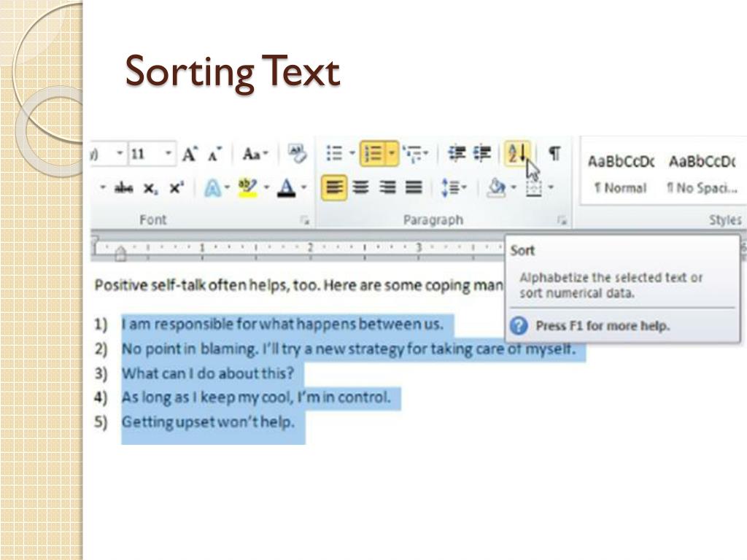The height and width of the screenshot is (560, 747).
Task: Toggle the Numbering list button
Action: pos(373,153)
